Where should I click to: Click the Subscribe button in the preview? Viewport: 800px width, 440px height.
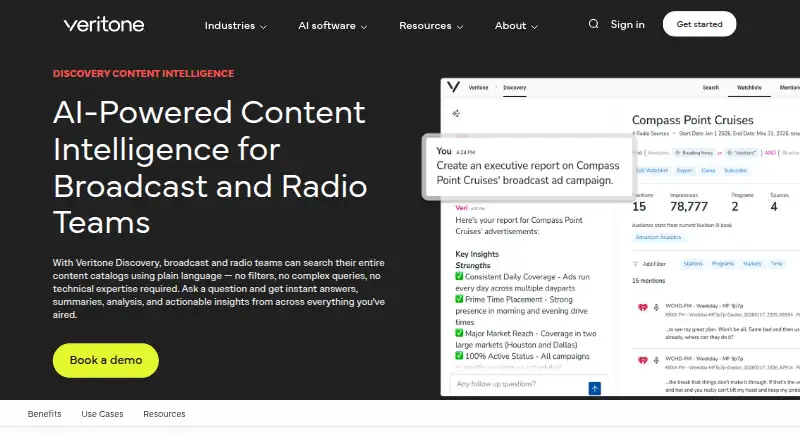click(735, 170)
